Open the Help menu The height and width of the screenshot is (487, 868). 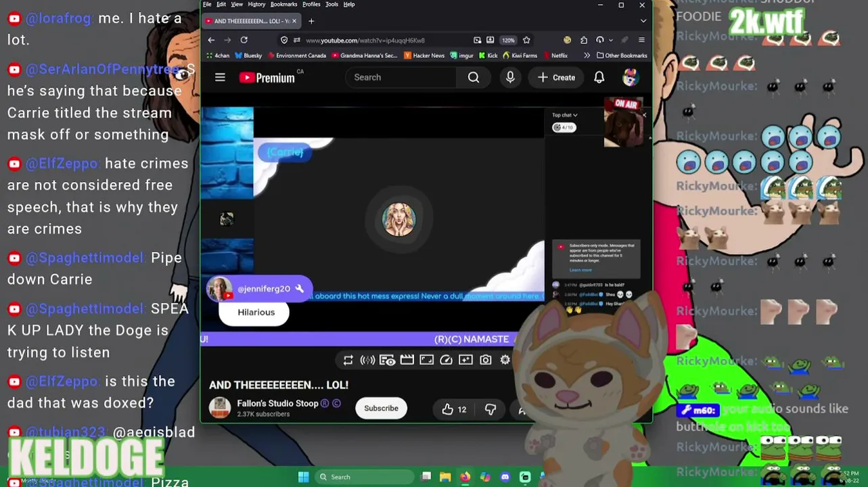(349, 4)
